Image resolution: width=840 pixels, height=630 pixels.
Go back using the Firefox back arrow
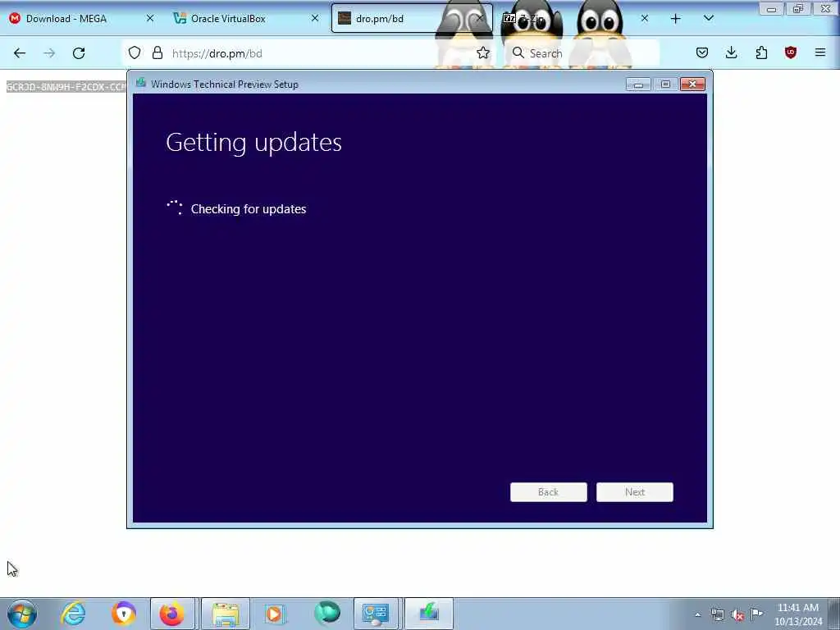20,53
